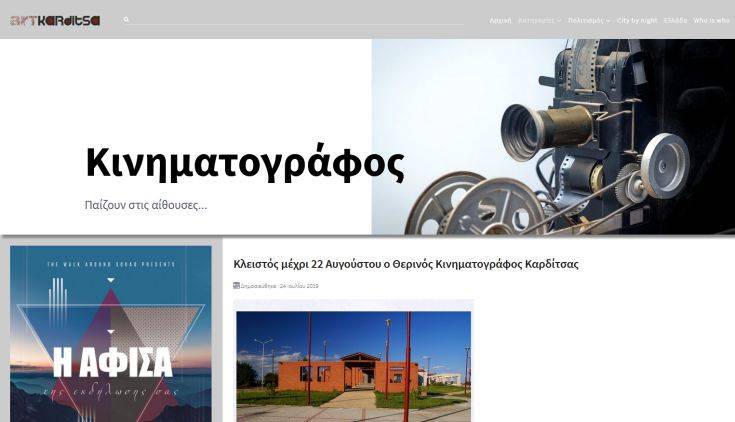Screen dimensions: 735x422
Task: Click the Walk Around Squad text on poster
Action: coord(110,264)
